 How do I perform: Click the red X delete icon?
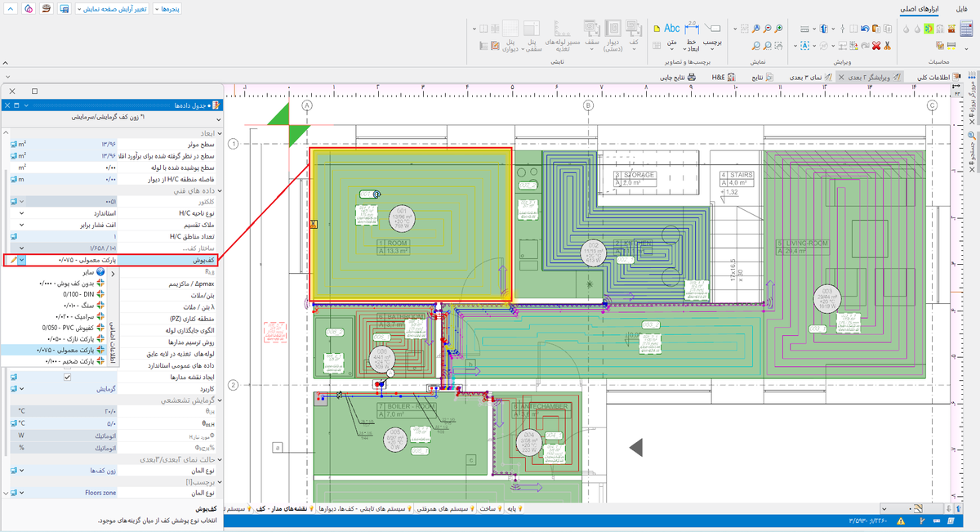[x=876, y=46]
